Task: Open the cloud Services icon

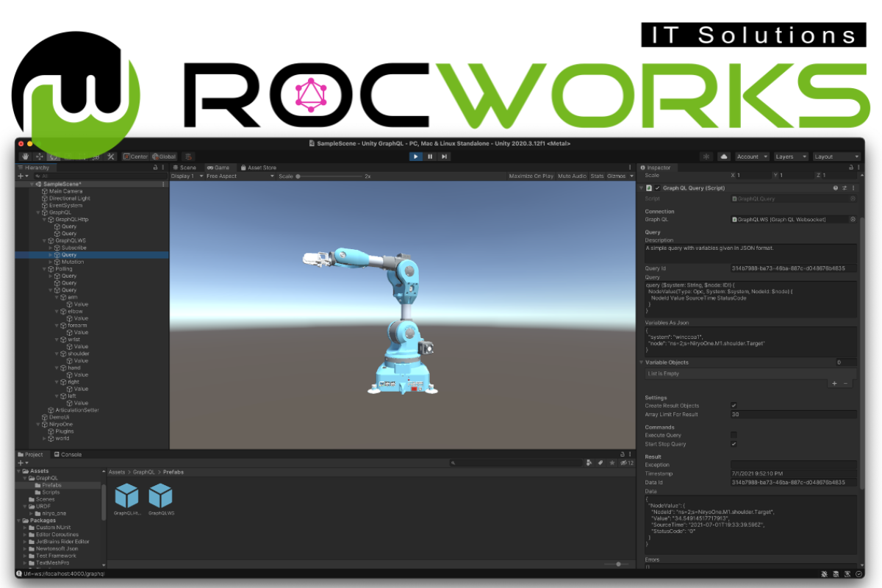Action: (x=723, y=157)
